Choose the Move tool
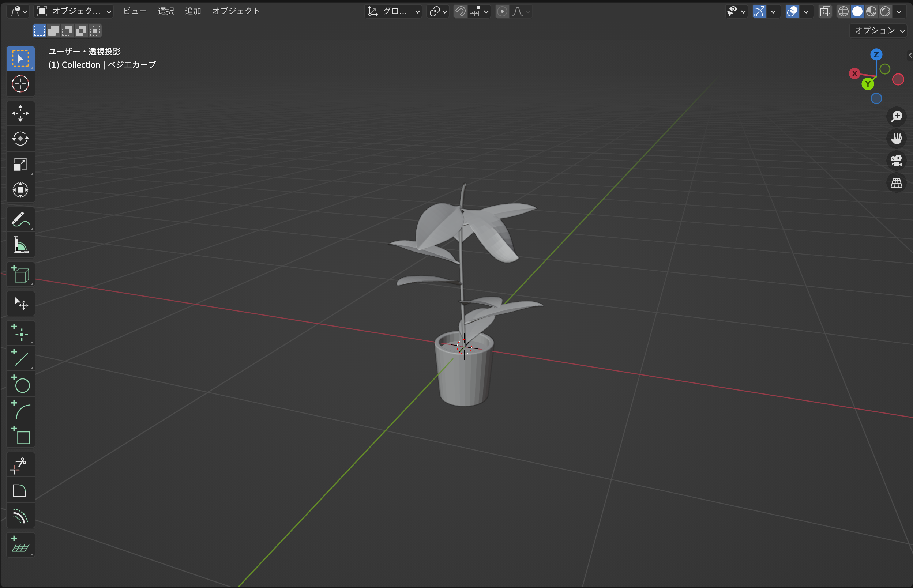This screenshot has height=588, width=913. tap(20, 113)
